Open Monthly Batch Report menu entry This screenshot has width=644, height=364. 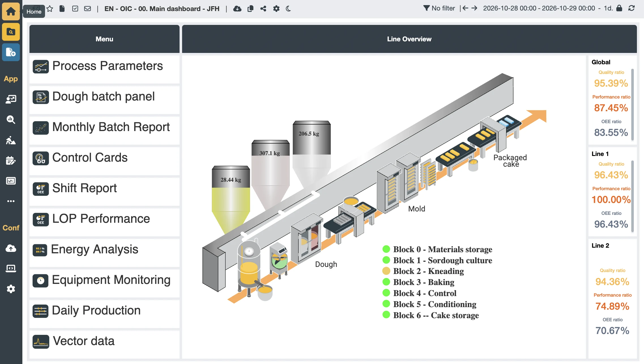click(105, 130)
